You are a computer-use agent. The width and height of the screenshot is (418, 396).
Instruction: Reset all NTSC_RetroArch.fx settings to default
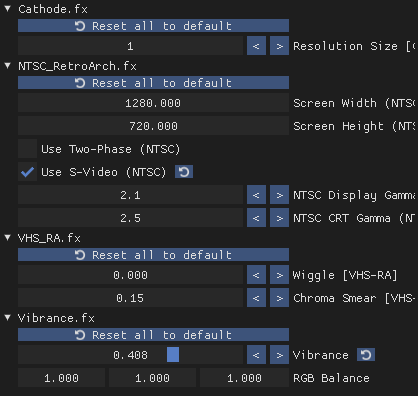coord(153,83)
